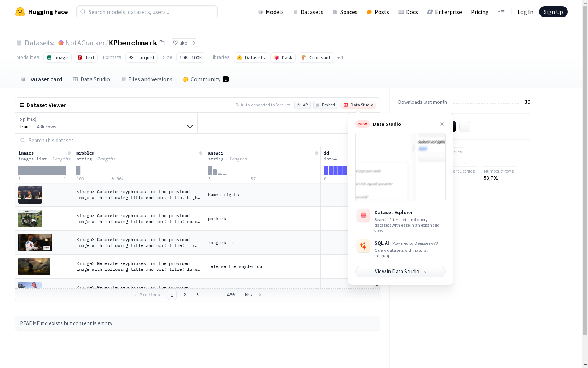Close the Data Studio popup
Screen dimensions: 588x368
[442, 124]
